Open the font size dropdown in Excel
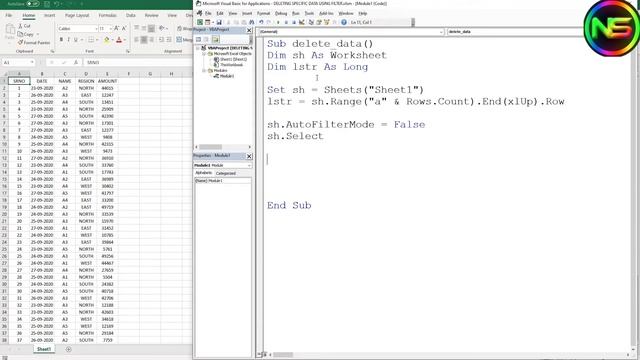Viewport: 640px width, 360px height. [110, 29]
